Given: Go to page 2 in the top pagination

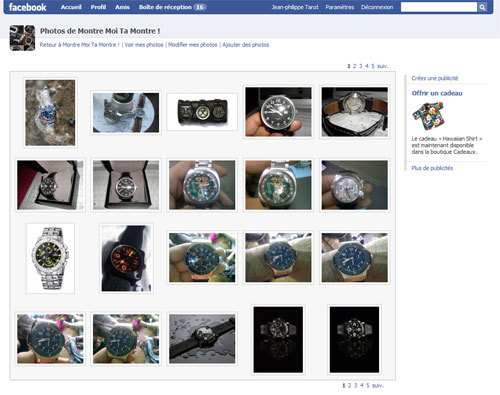Looking at the screenshot, I should 355,66.
